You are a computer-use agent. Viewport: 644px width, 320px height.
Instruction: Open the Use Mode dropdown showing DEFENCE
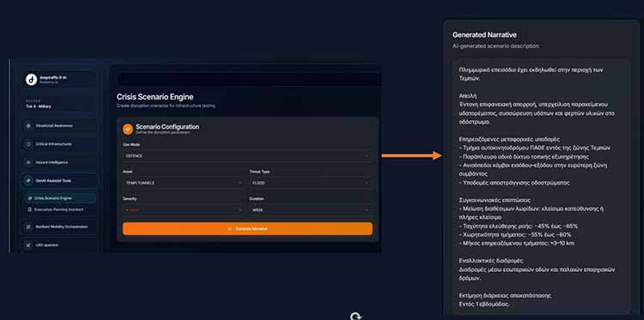246,156
